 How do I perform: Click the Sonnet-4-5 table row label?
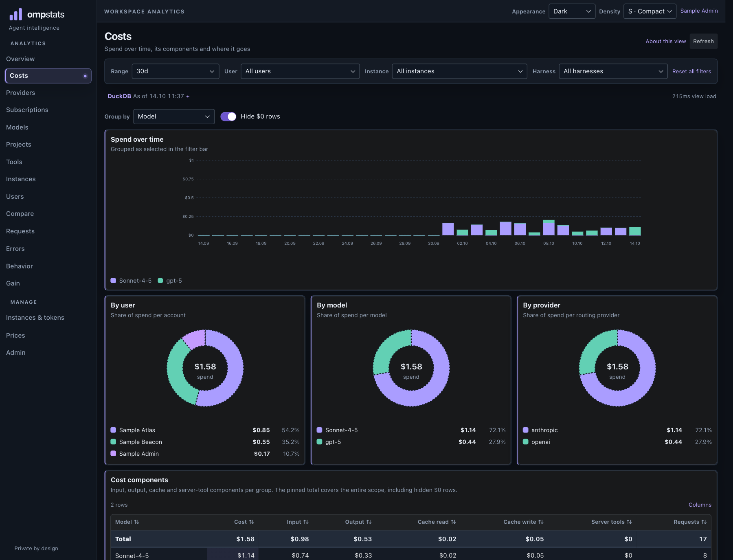(132, 556)
